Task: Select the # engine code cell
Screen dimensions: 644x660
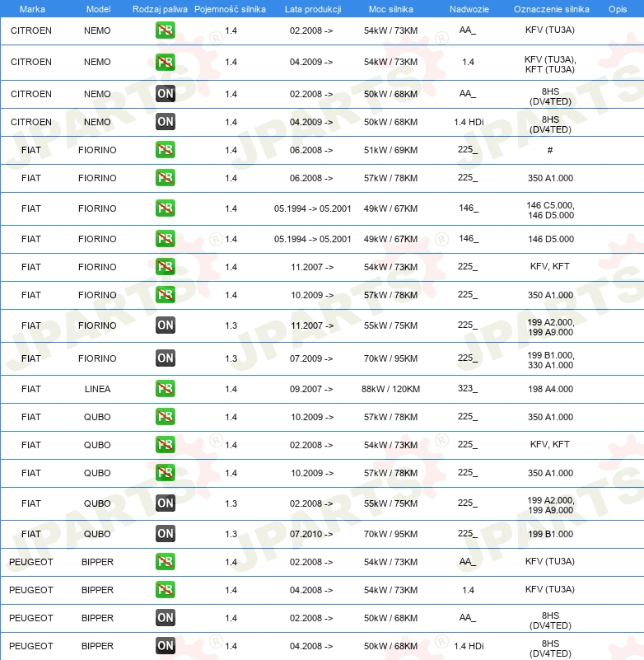Action: click(550, 150)
